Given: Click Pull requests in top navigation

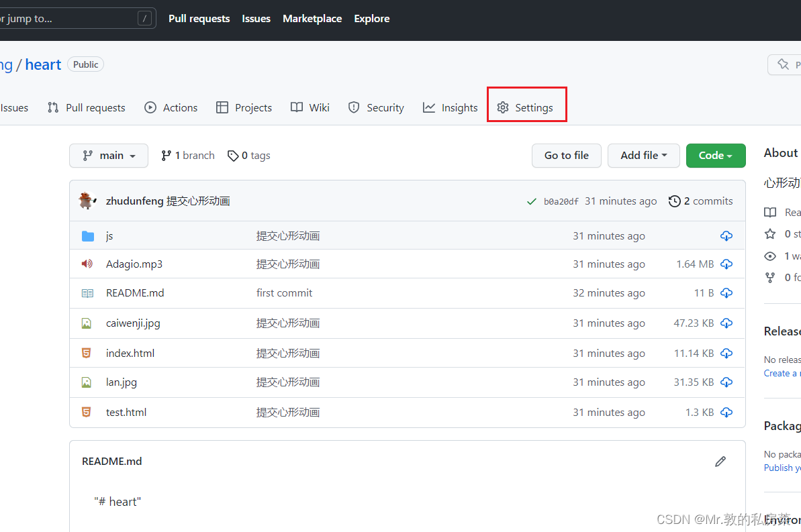Looking at the screenshot, I should coord(199,18).
